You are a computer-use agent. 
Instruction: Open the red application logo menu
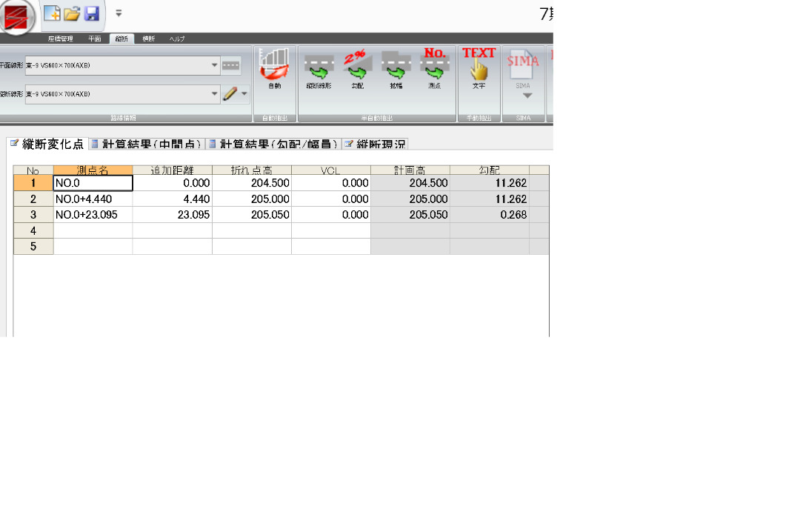pos(17,17)
